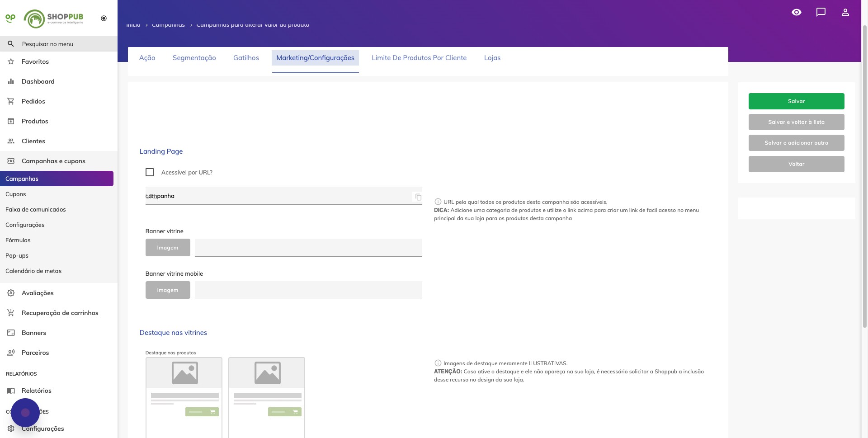Select the Marketing/Configurações tab
Image resolution: width=868 pixels, height=438 pixels.
316,58
